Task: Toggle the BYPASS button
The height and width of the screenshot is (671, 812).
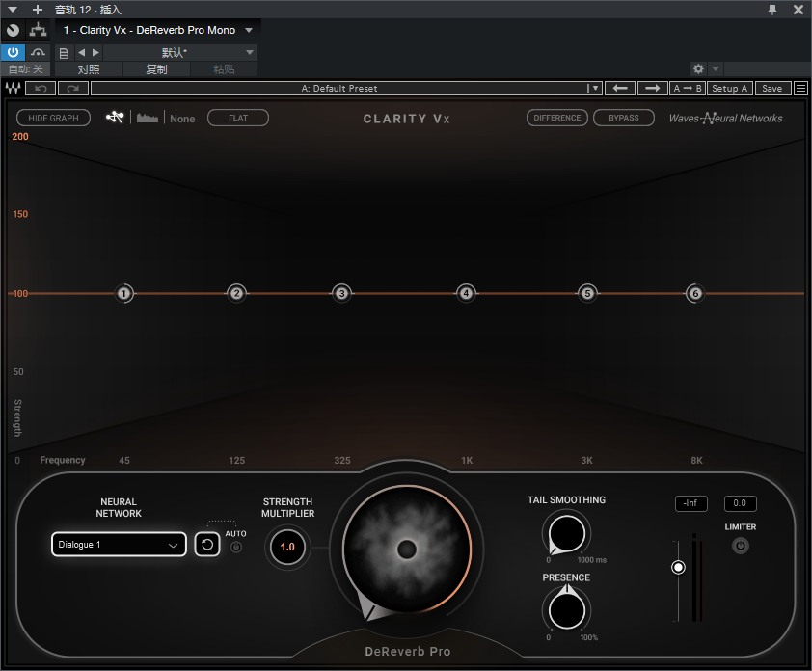Action: coord(624,118)
